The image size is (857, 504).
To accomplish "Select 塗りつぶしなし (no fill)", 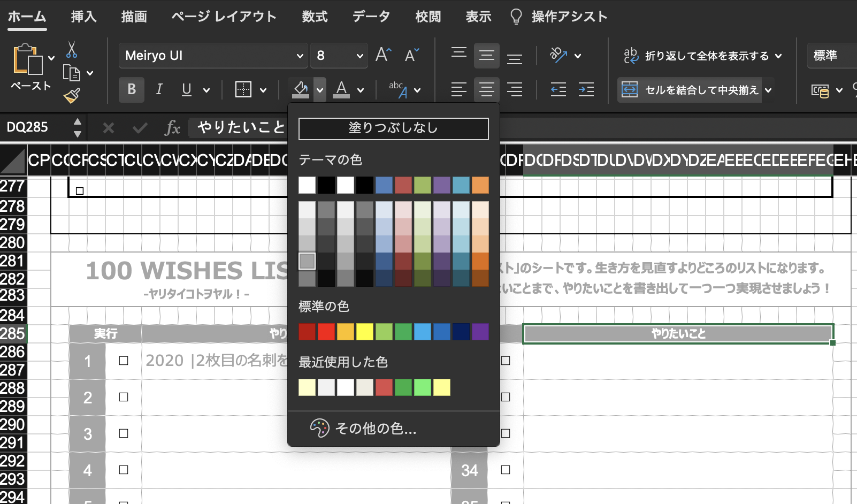I will click(393, 128).
